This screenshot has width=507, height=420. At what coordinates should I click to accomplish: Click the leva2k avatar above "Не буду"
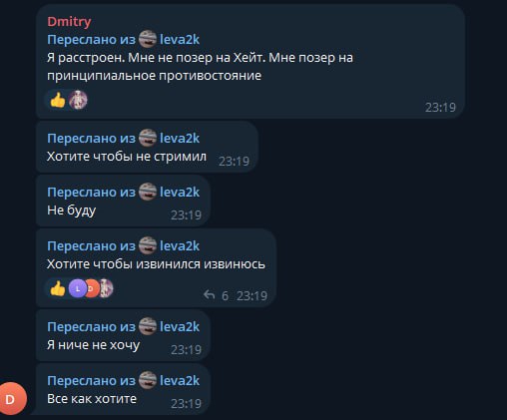click(148, 192)
